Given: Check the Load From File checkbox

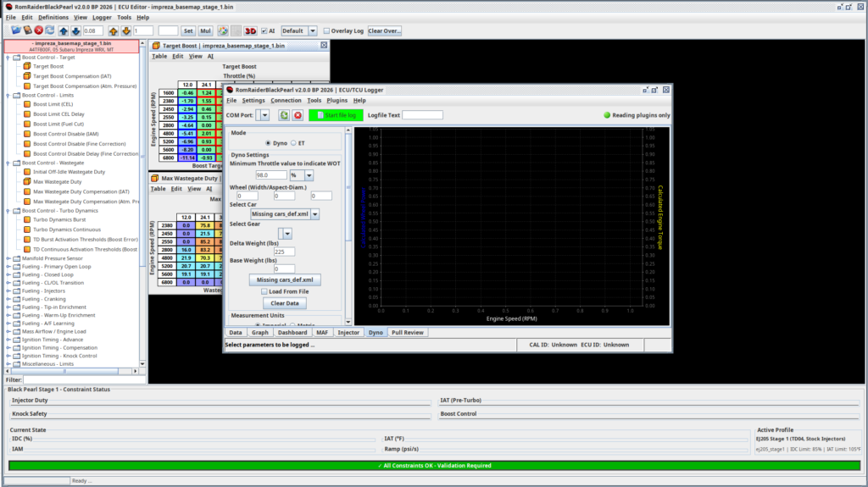Looking at the screenshot, I should (264, 291).
